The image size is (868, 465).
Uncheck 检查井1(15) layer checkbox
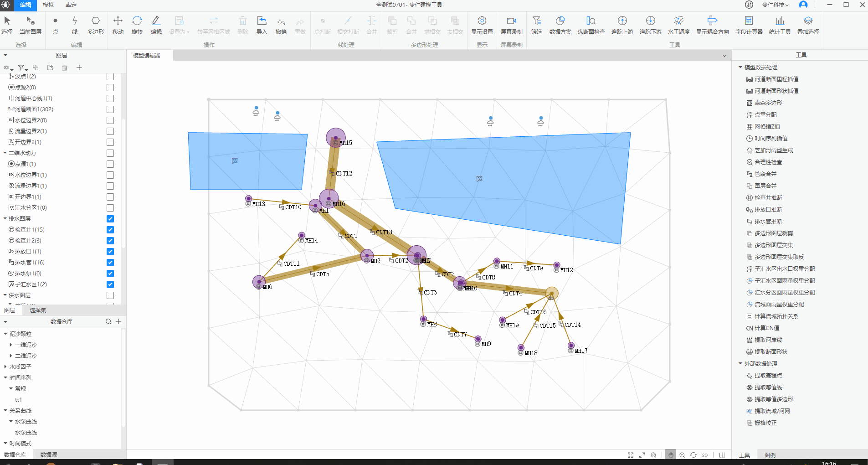tap(110, 230)
